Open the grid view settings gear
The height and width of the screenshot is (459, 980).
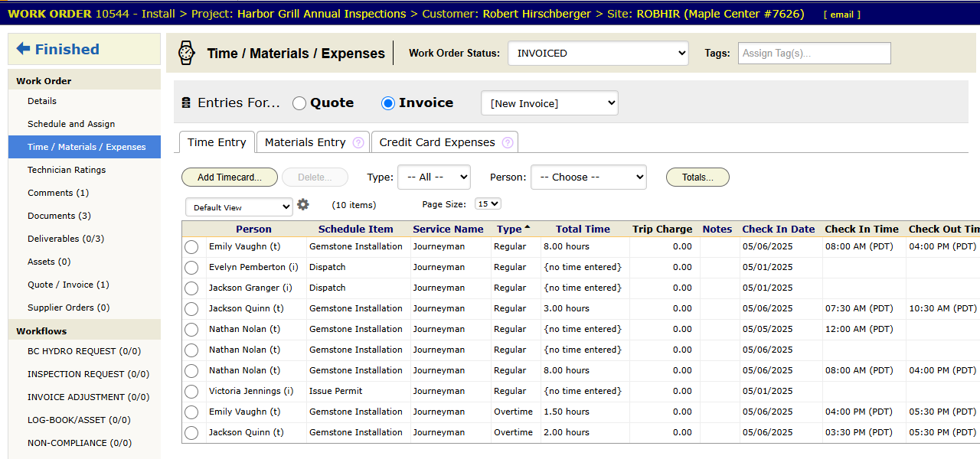point(303,204)
